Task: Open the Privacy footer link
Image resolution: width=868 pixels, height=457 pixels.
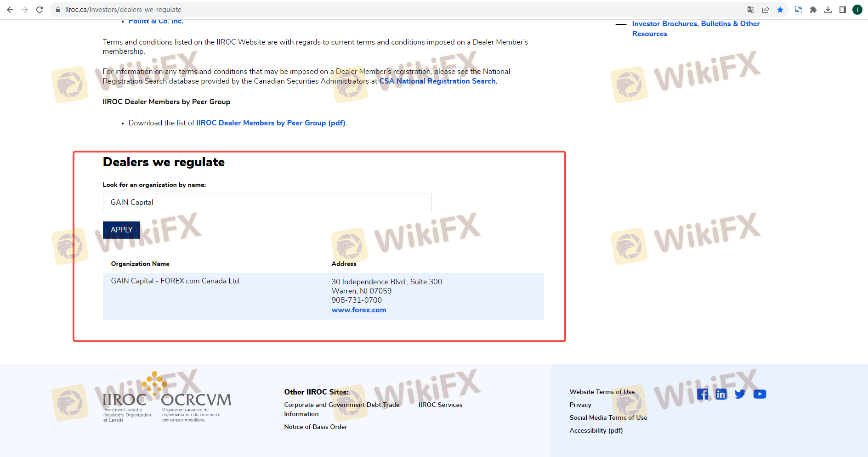Action: pyautogui.click(x=580, y=405)
